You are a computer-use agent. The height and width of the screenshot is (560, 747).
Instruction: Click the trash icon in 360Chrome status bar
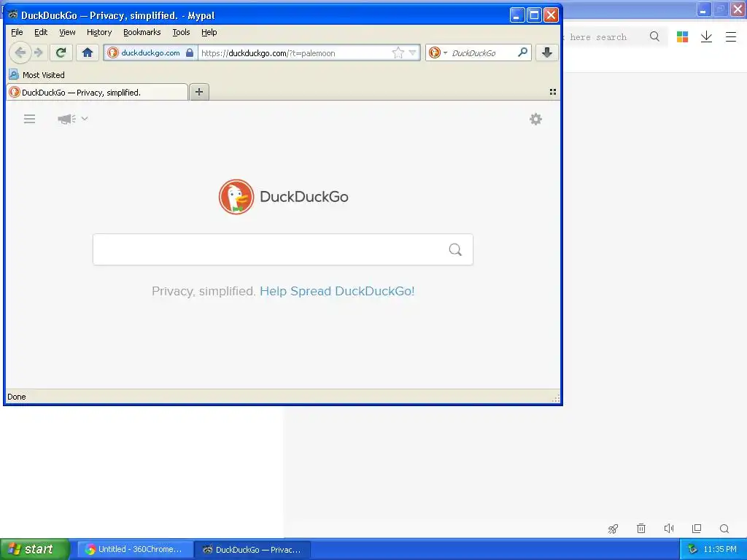[641, 528]
